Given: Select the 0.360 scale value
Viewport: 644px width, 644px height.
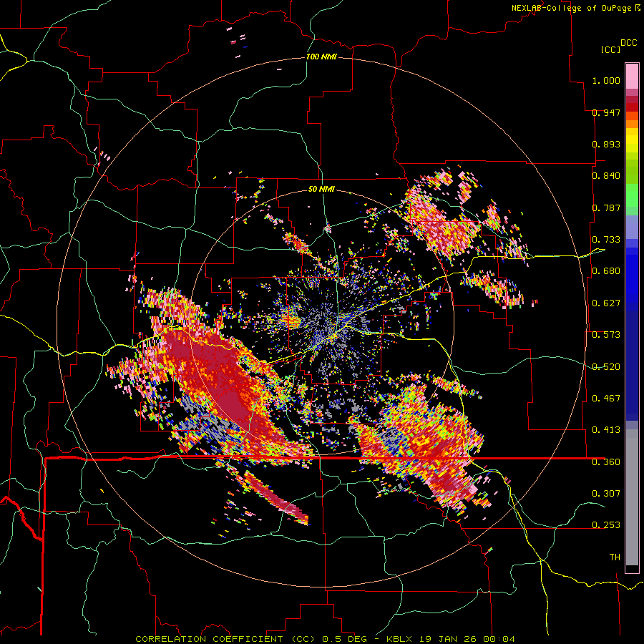Looking at the screenshot, I should click(x=606, y=462).
